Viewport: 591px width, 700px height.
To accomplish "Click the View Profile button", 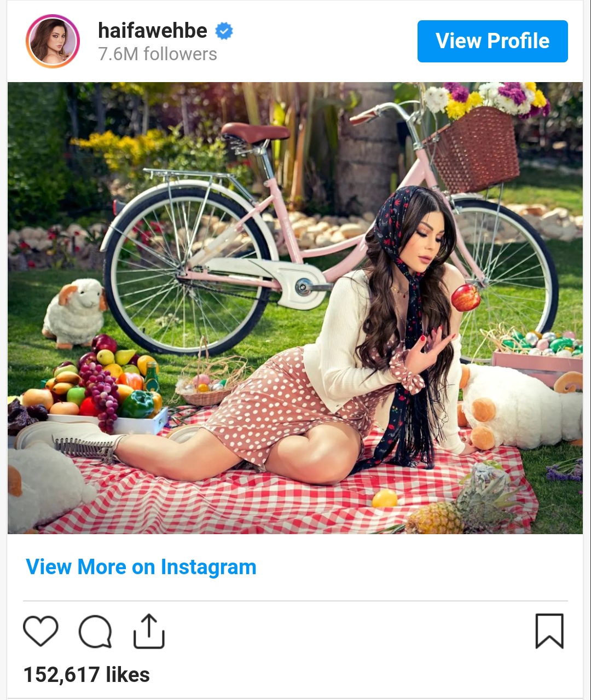I will point(493,41).
